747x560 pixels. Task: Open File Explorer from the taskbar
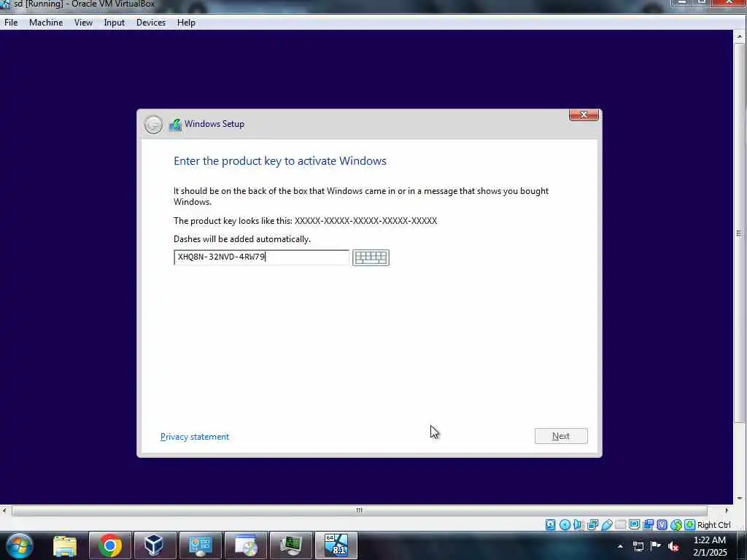[x=65, y=546]
